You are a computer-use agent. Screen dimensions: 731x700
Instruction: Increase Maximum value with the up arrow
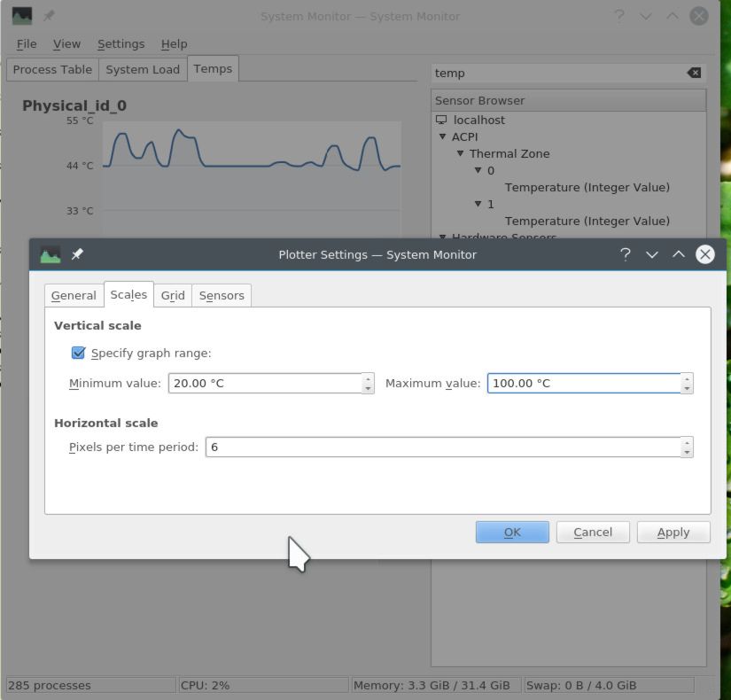pyautogui.click(x=687, y=378)
